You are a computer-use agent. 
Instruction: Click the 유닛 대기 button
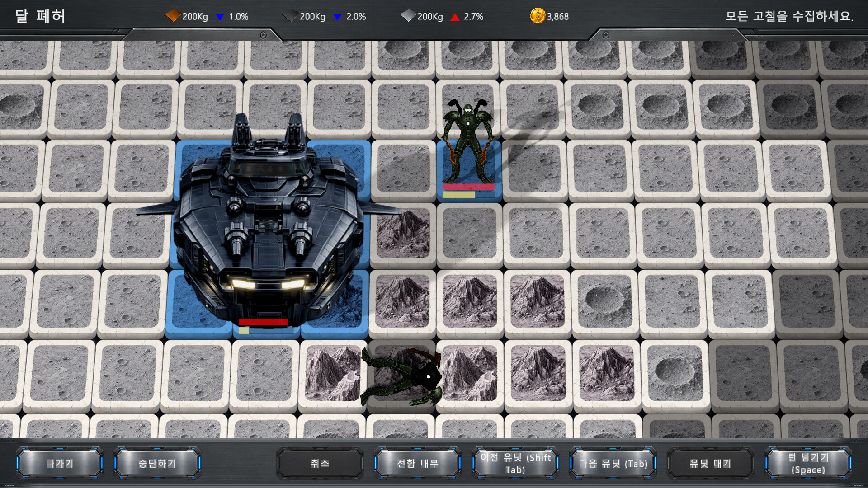click(x=711, y=463)
